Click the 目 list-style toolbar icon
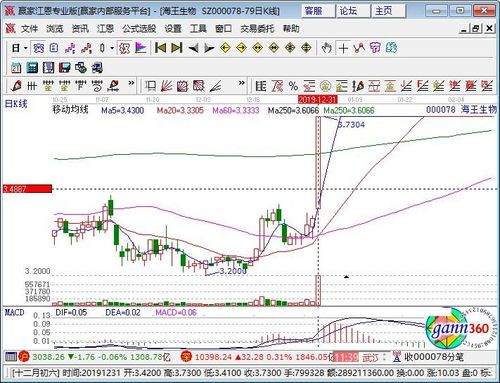The width and height of the screenshot is (500, 383). click(x=261, y=86)
